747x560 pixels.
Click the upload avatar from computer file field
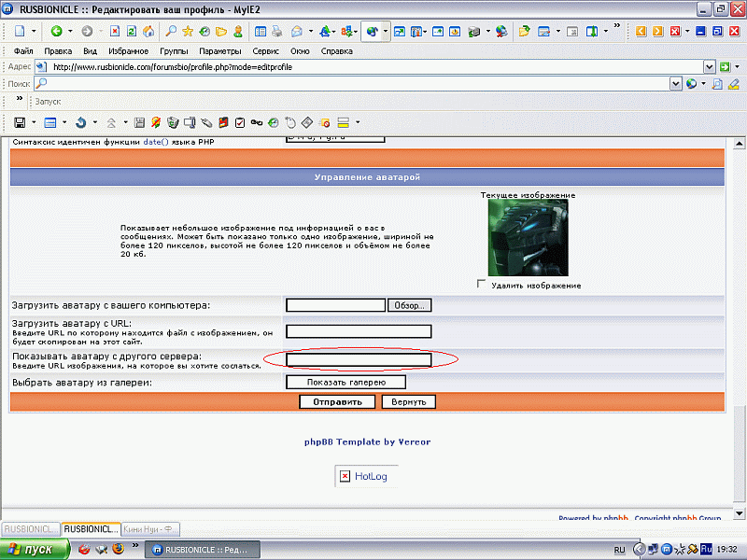tap(335, 305)
